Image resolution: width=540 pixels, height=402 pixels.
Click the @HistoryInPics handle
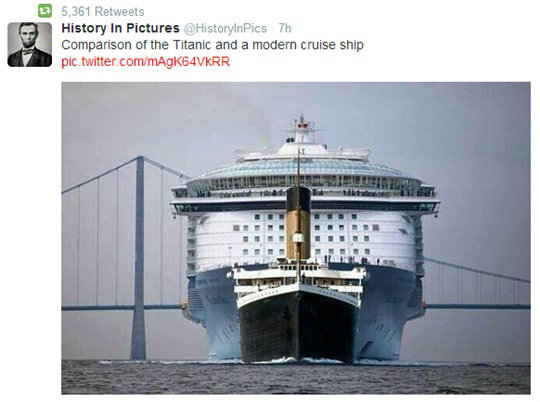tap(225, 28)
